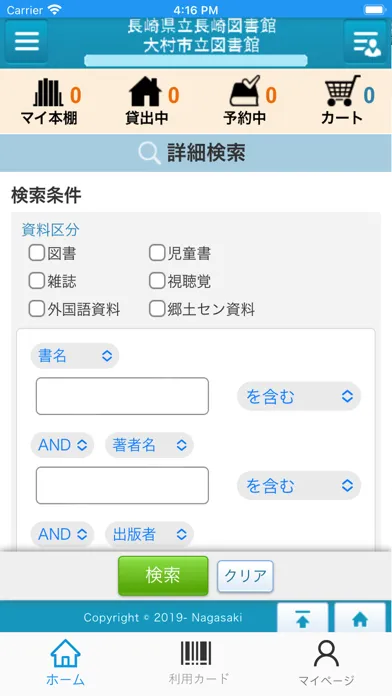Tap the scroll-to-top arrow icon
Screen dimensions: 392x696
[x=303, y=618]
